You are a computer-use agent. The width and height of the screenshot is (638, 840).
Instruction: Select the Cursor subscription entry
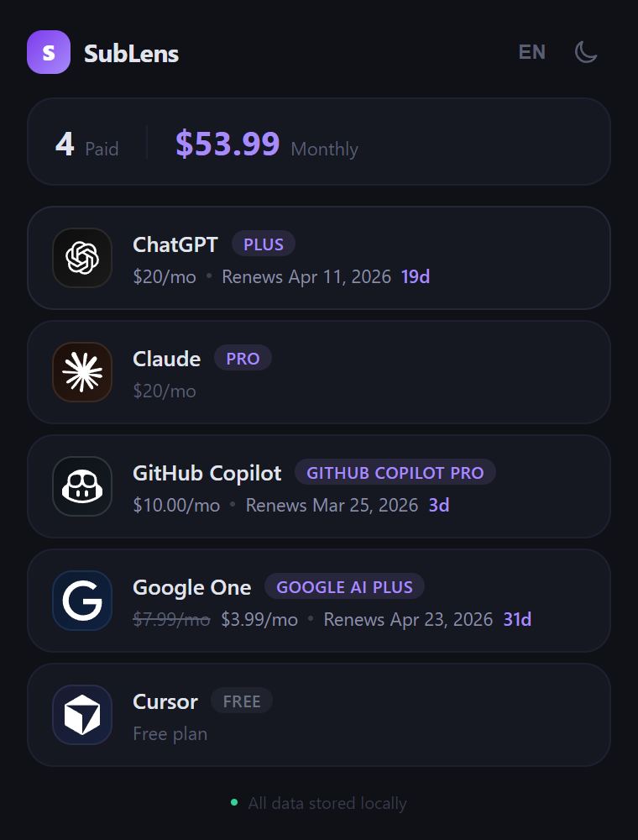[x=319, y=715]
